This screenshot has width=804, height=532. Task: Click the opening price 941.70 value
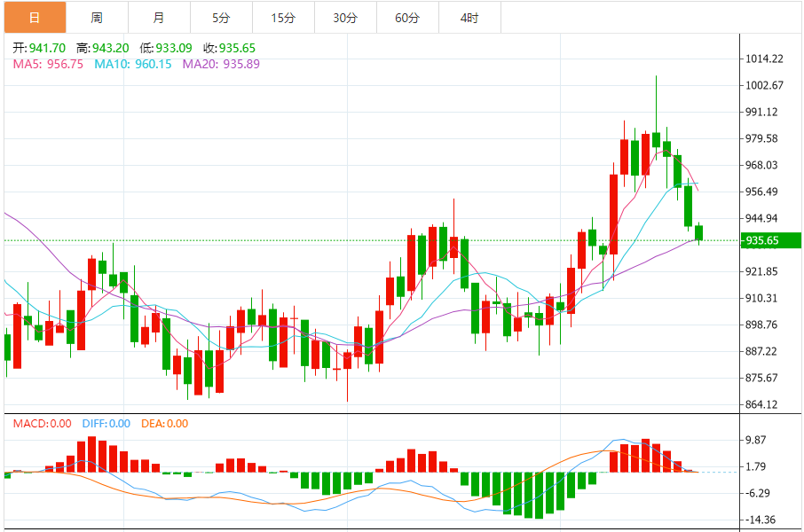[x=47, y=48]
